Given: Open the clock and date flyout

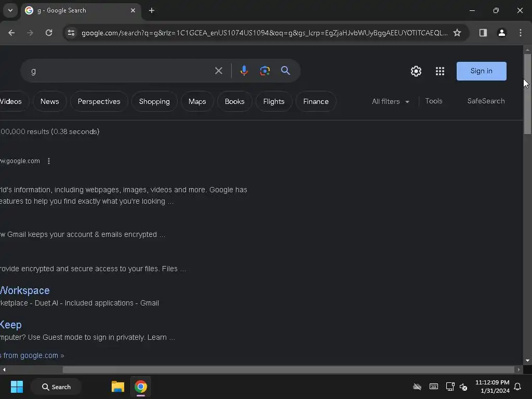Looking at the screenshot, I should click(x=493, y=387).
